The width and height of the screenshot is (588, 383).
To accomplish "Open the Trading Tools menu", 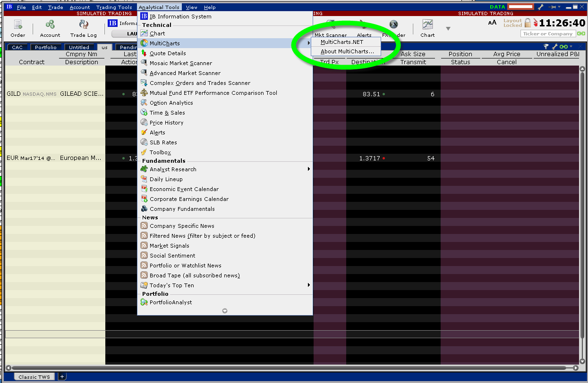I will point(114,8).
